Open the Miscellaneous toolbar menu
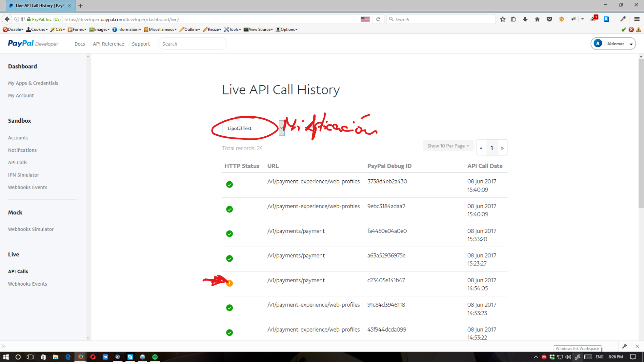The image size is (644, 362). (x=160, y=30)
